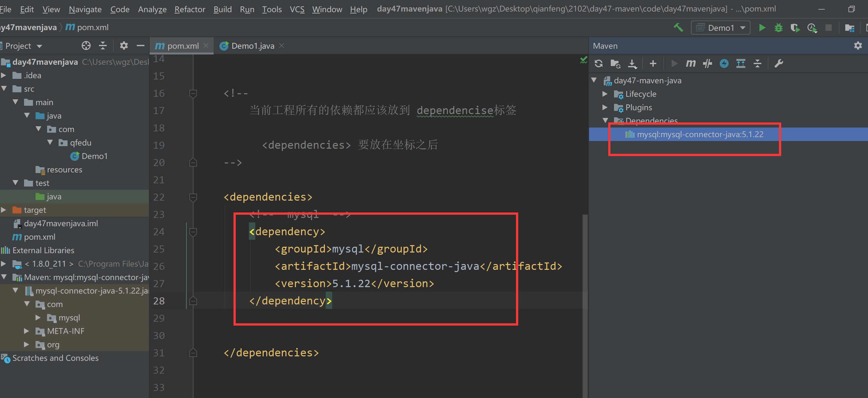Select resources folder in project tree
The image size is (868, 398).
59,170
